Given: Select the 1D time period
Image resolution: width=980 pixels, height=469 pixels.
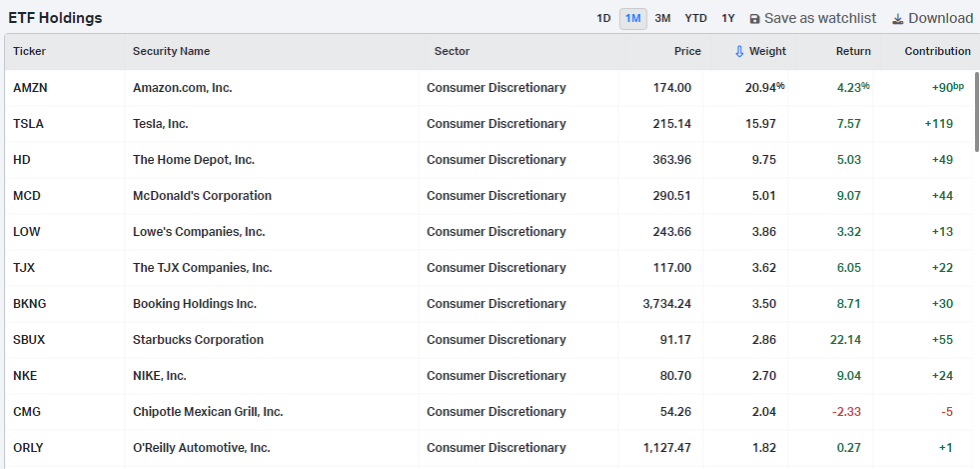Looking at the screenshot, I should [x=603, y=19].
